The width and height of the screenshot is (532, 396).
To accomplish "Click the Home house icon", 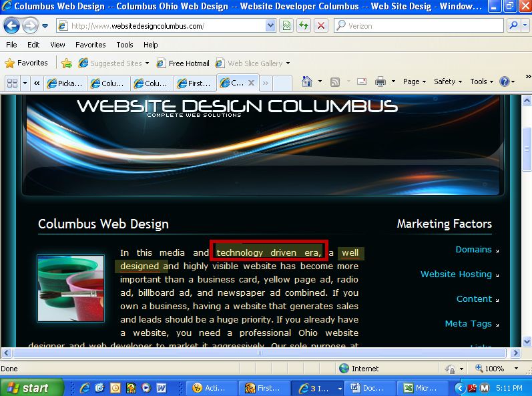I will click(x=307, y=81).
